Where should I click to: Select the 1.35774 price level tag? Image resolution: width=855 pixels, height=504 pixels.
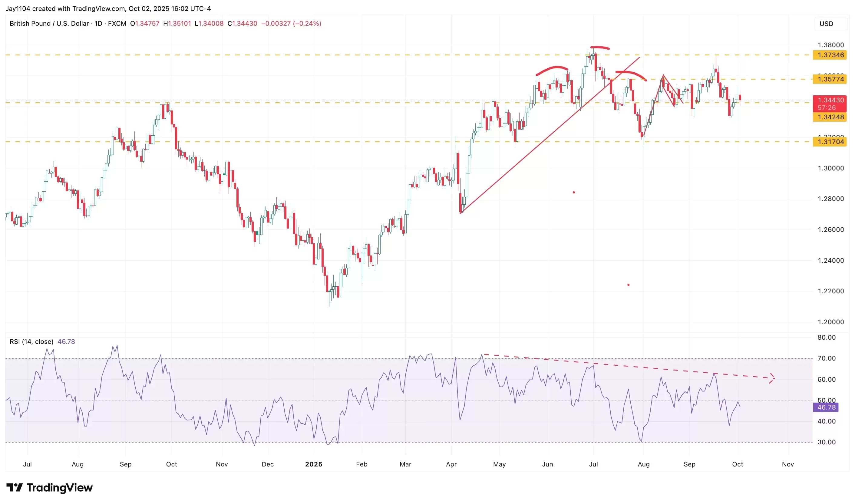[829, 79]
